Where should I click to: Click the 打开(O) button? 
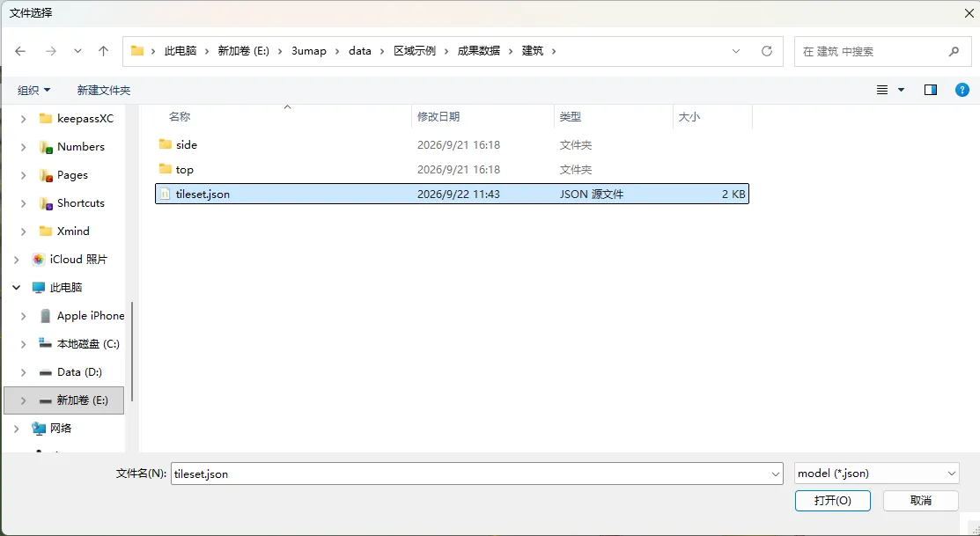[832, 501]
